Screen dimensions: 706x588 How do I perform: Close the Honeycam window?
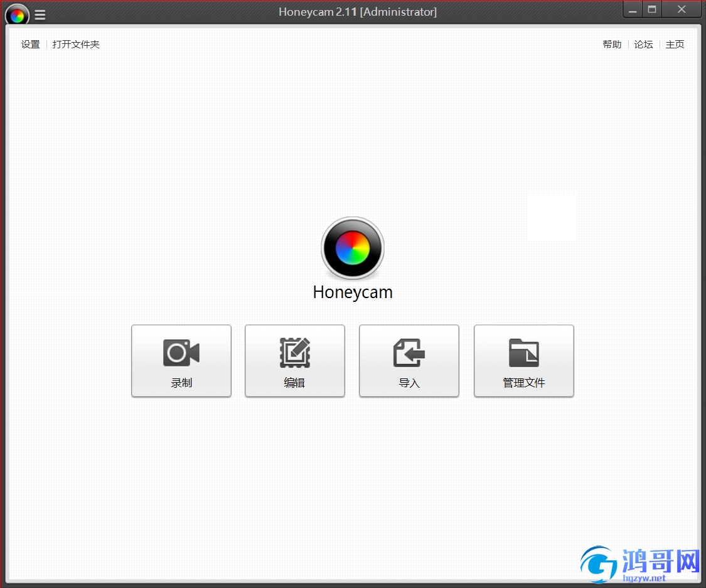coord(682,9)
